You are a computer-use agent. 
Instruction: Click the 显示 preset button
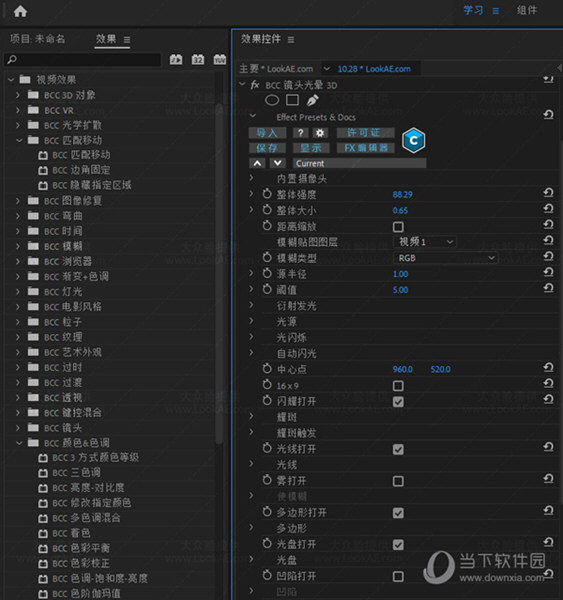311,148
